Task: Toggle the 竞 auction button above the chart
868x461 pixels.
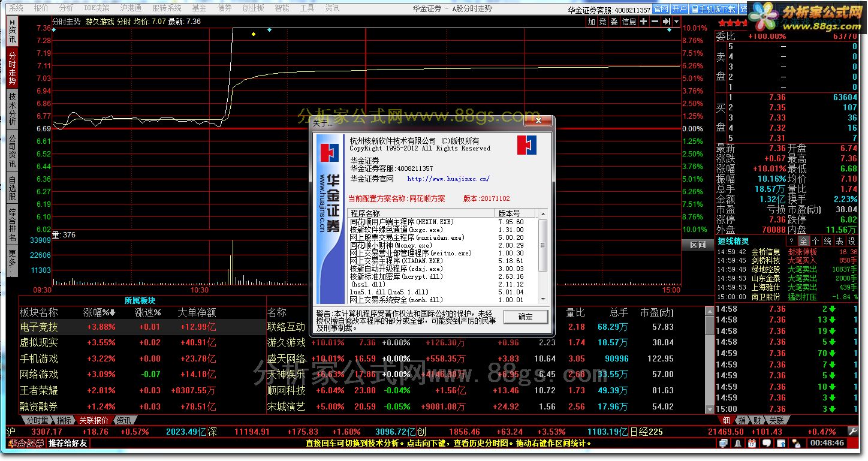Action: pyautogui.click(x=603, y=22)
